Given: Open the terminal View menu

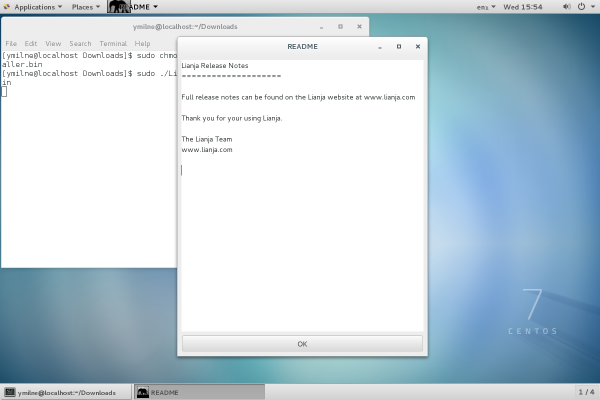Looking at the screenshot, I should [x=53, y=44].
